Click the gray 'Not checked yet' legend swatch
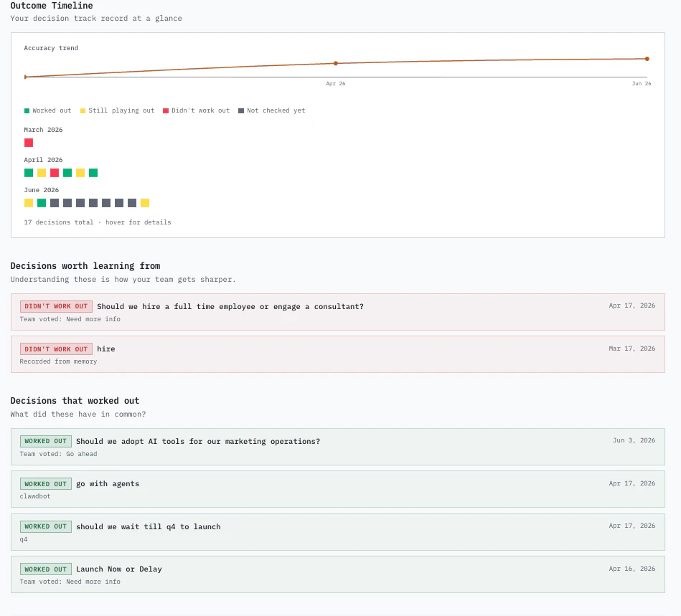This screenshot has height=616, width=681. [x=241, y=110]
